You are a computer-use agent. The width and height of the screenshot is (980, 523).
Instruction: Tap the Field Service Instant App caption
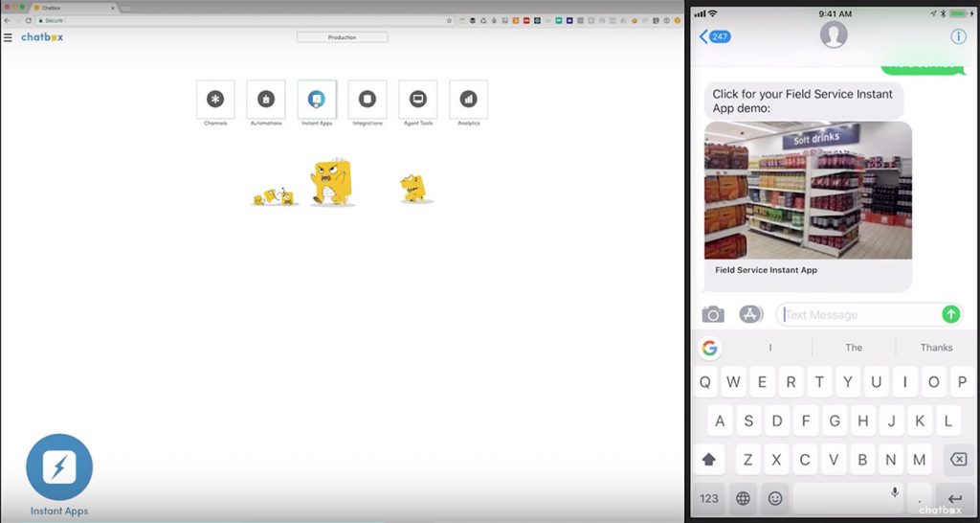[766, 270]
